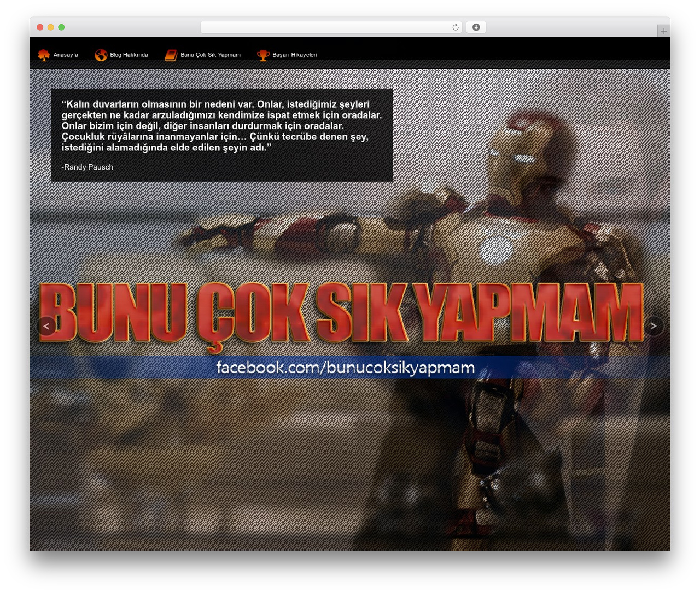Viewport: 700px width, 593px height.
Task: Click the facebook.com/bunucoksikyapmam banner text
Action: coord(346,367)
